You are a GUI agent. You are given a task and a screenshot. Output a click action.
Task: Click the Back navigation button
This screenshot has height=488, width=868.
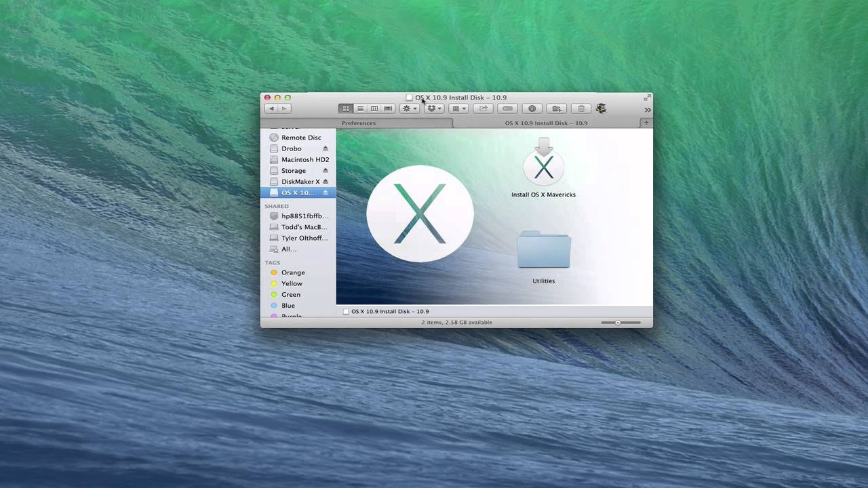pyautogui.click(x=271, y=108)
